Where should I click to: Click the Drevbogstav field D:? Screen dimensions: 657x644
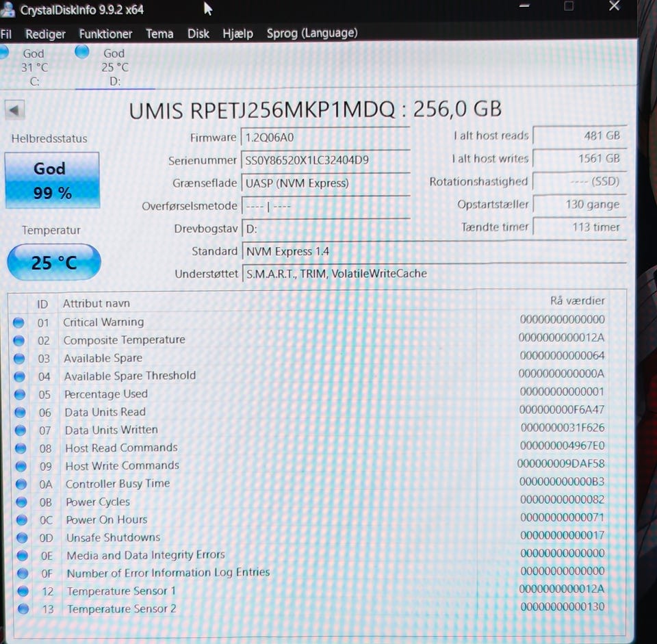coord(326,229)
